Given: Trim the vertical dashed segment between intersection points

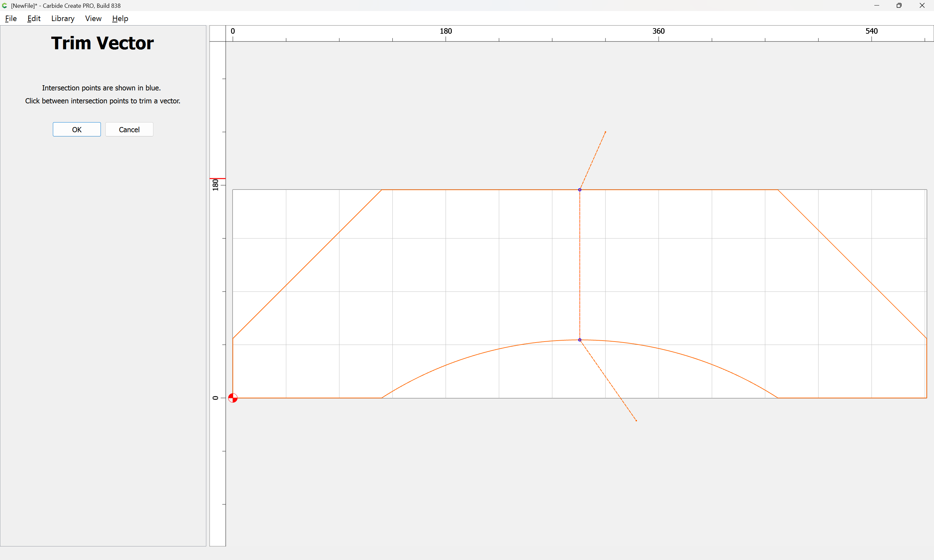Looking at the screenshot, I should point(580,264).
